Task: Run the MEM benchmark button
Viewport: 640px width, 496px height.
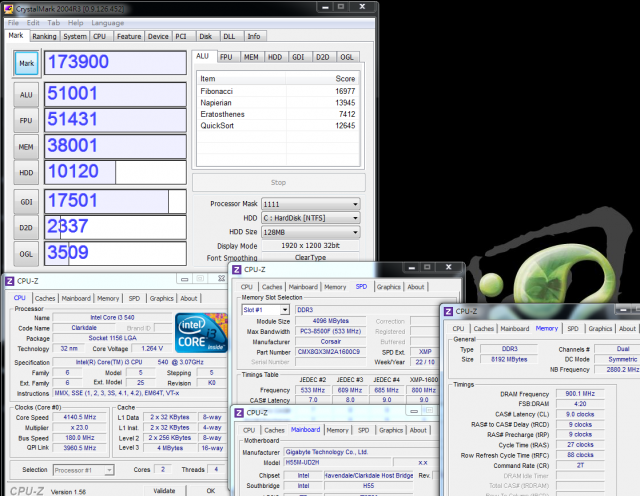Action: pyautogui.click(x=26, y=147)
